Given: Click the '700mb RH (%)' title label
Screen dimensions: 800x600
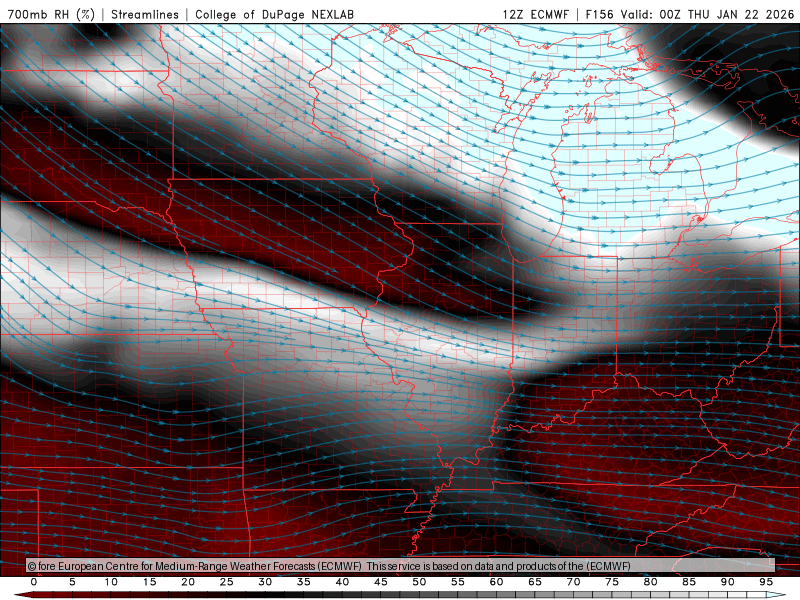Looking at the screenshot, I should point(51,14).
